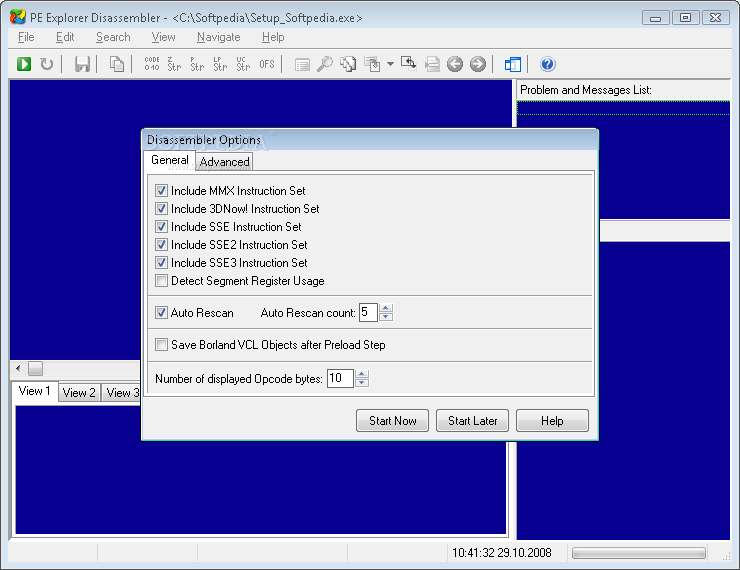The height and width of the screenshot is (570, 740).
Task: Click the dialog Help button
Action: 552,420
